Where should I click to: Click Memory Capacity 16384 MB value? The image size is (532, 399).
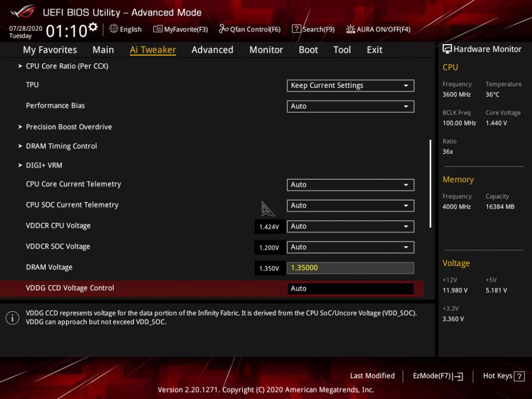[x=500, y=206]
